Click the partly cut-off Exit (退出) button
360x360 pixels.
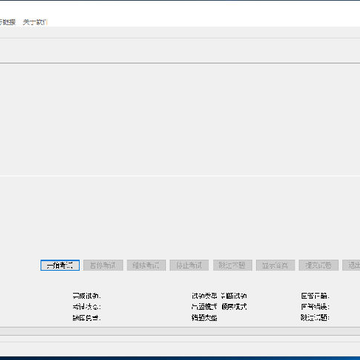[x=352, y=265]
